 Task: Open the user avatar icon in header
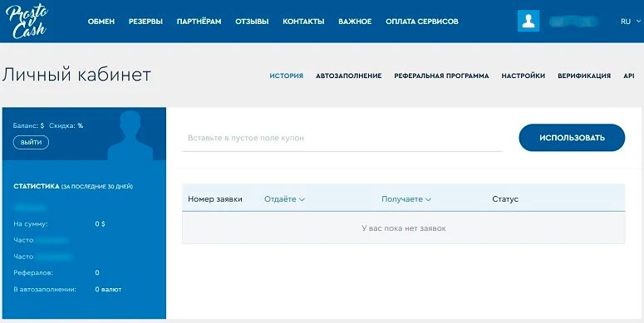[x=528, y=21]
